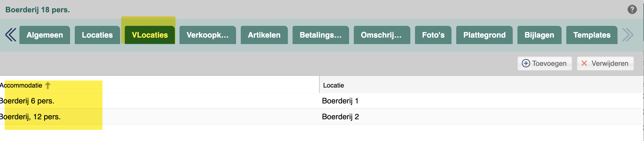Toggle sort arrow on Accommodatie column
The height and width of the screenshot is (141, 644).
(x=48, y=85)
